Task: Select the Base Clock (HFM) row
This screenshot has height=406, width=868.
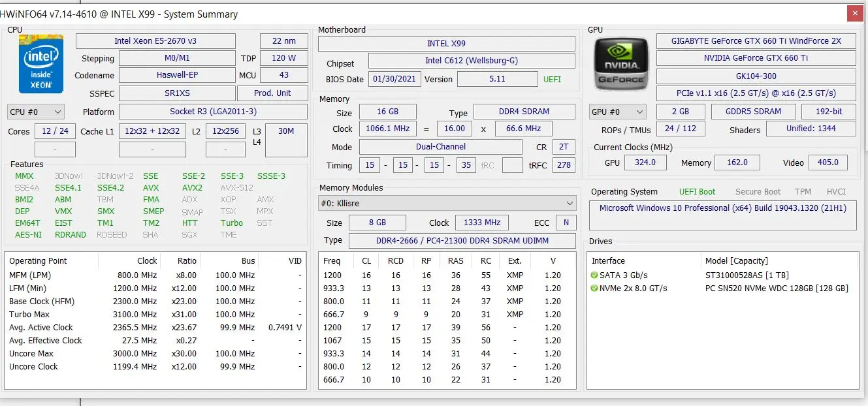Action: pos(155,302)
